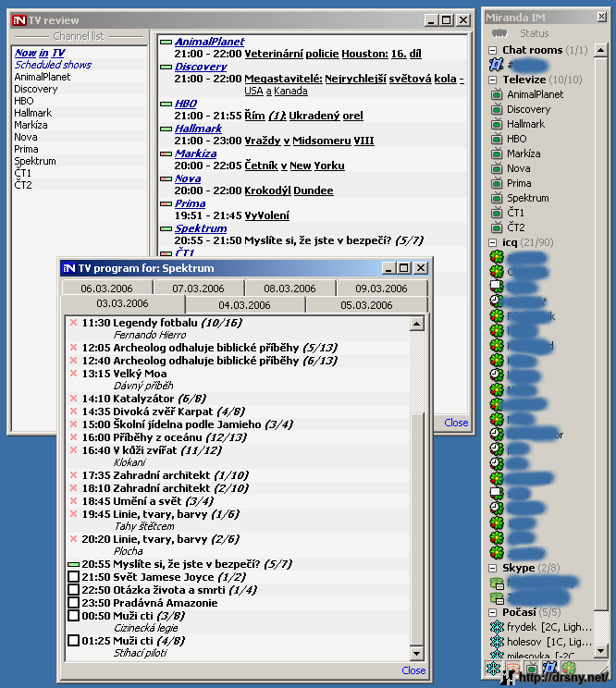
Task: Click the Hallmark TV icon in Miranda
Action: coord(497,124)
